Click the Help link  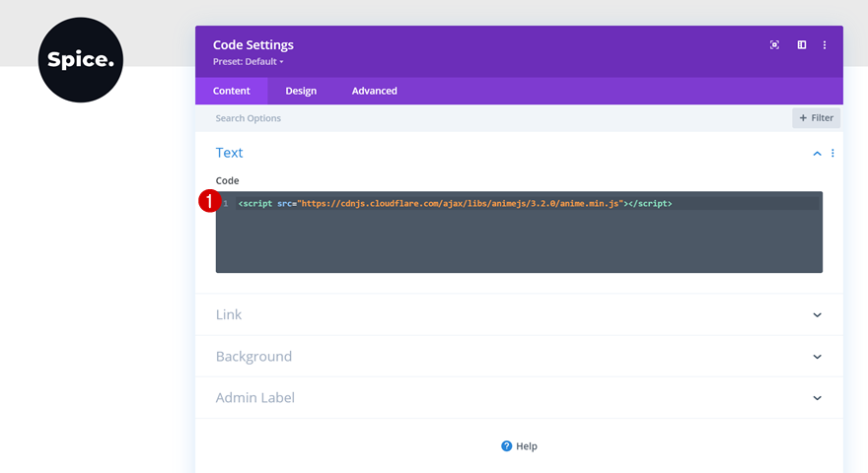click(x=527, y=446)
